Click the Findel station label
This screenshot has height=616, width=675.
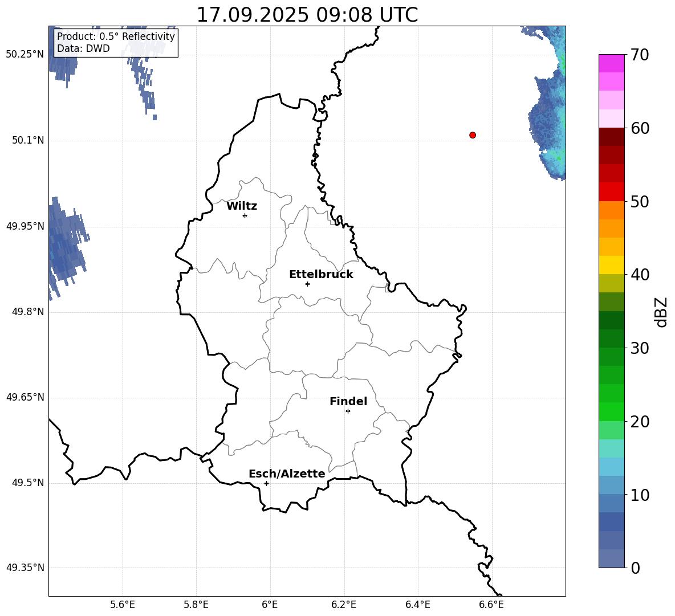coord(348,401)
